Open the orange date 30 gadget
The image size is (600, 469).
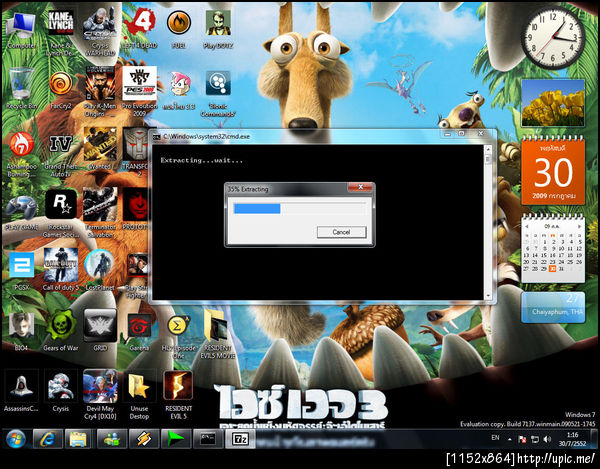[553, 170]
